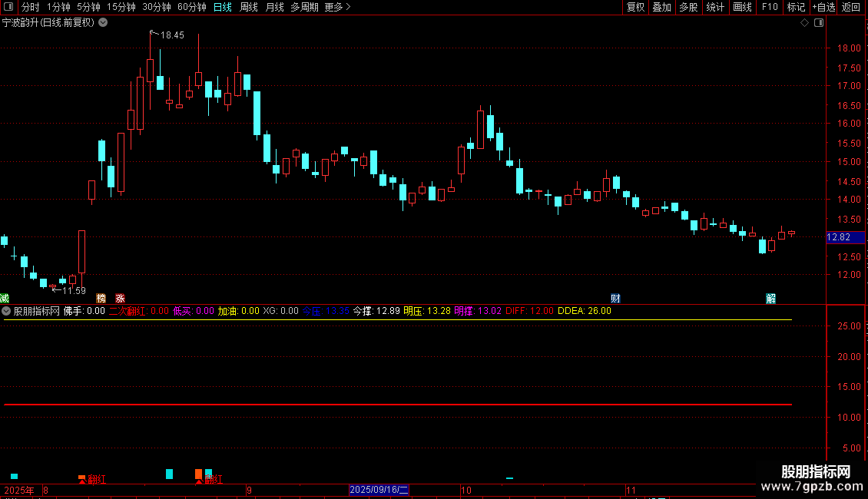
Task: Click the 返回 button
Action: click(x=851, y=7)
